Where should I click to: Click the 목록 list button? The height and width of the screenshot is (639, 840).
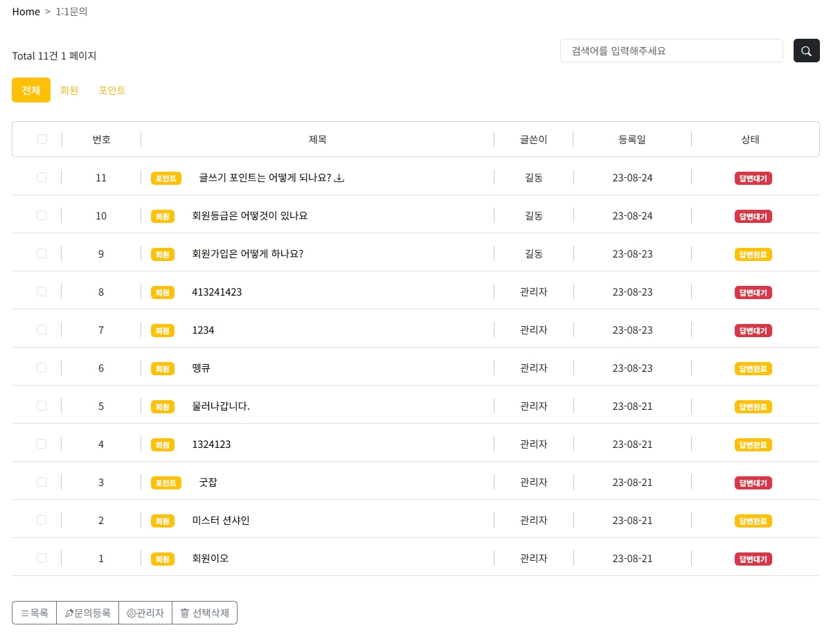(34, 613)
